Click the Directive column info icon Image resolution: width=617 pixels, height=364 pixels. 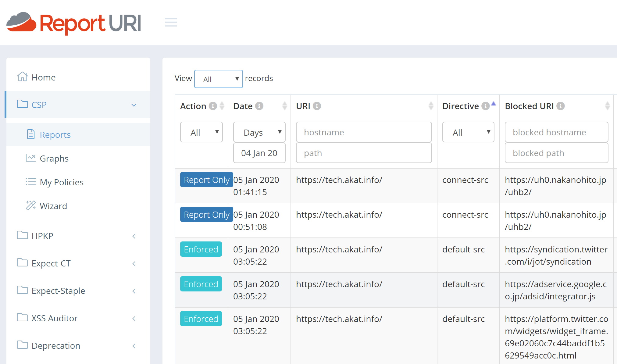pos(485,106)
